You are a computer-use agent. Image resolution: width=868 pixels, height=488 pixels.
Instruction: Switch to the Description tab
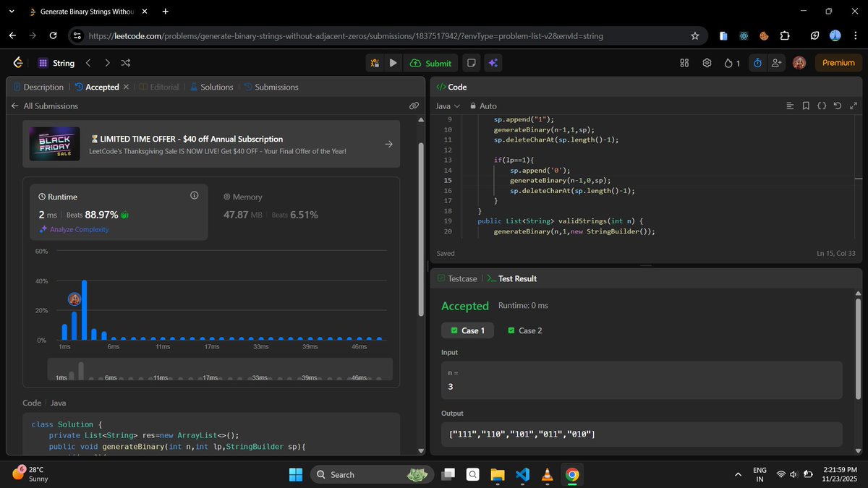click(x=38, y=87)
